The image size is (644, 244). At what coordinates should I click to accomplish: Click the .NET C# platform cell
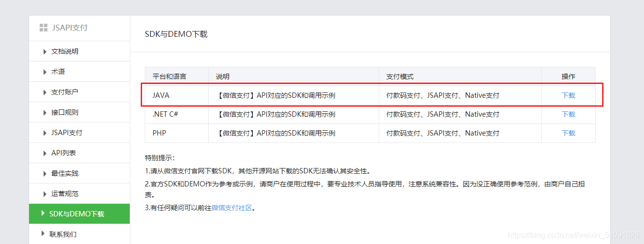pos(177,114)
